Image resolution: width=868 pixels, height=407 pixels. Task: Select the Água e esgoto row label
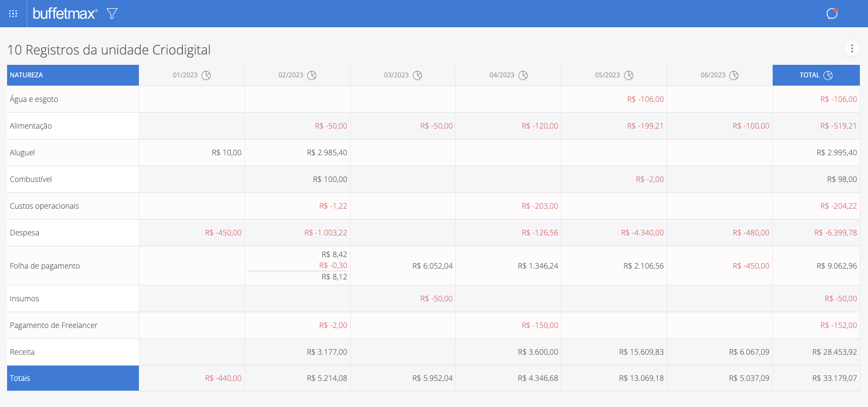[x=34, y=99]
